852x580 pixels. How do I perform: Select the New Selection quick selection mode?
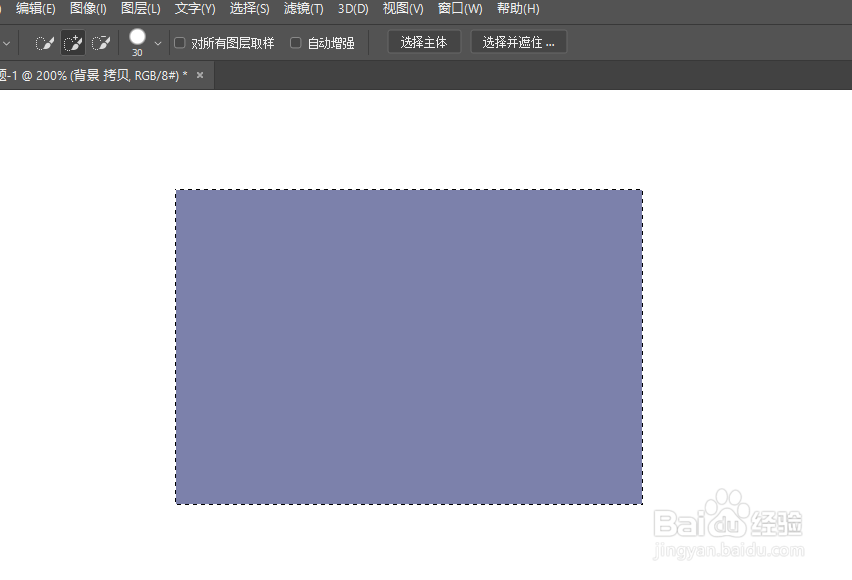point(45,43)
